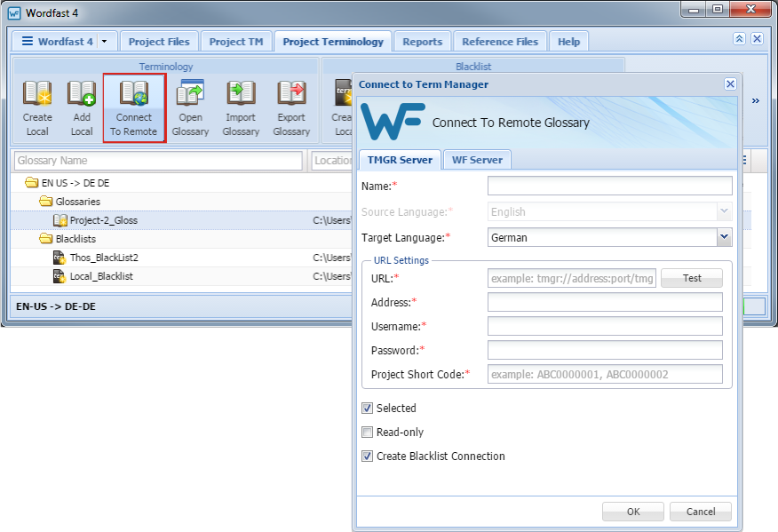Enable the Read-only checkbox
The width and height of the screenshot is (778, 532).
[367, 433]
